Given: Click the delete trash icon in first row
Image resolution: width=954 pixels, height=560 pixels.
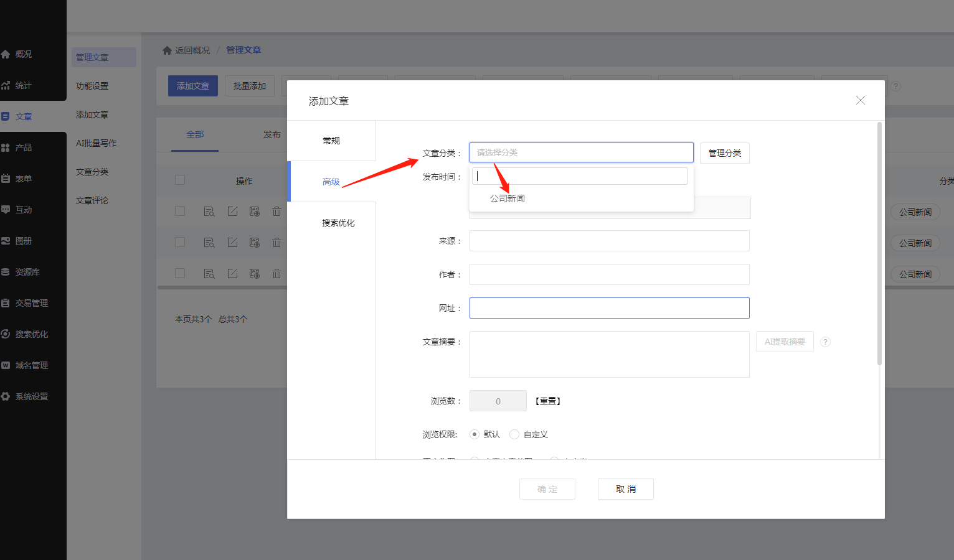Looking at the screenshot, I should pyautogui.click(x=276, y=212).
